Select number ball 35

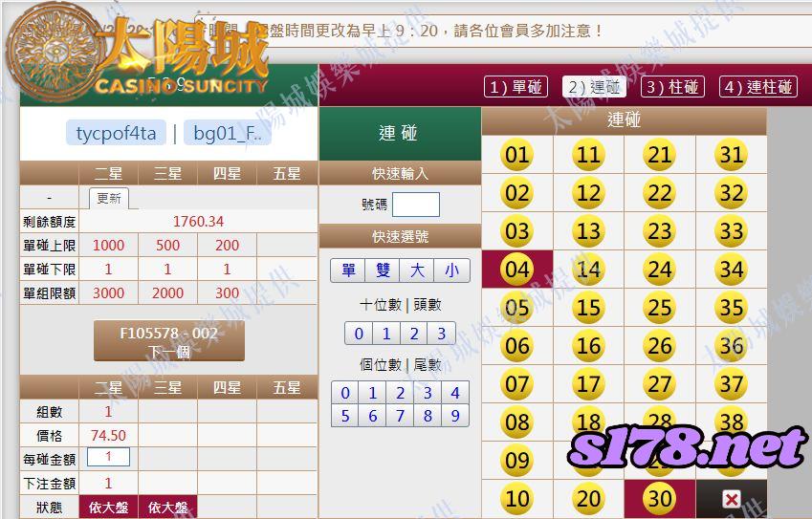pyautogui.click(x=732, y=308)
